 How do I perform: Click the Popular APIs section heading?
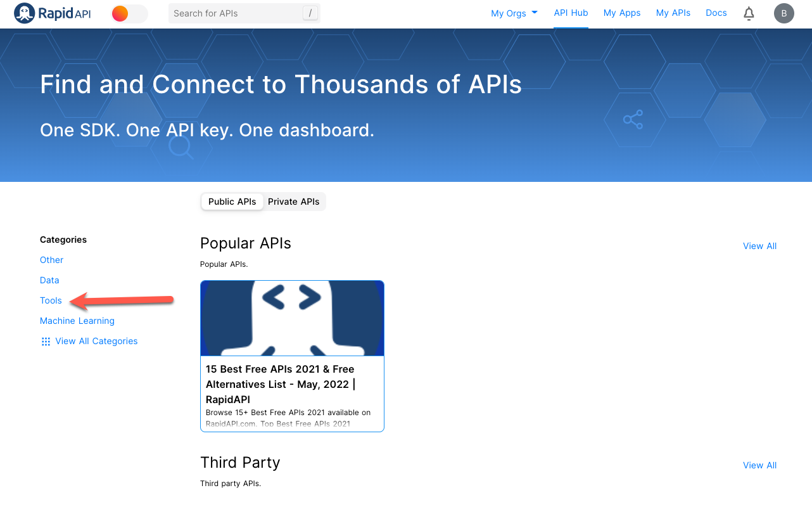(x=246, y=243)
